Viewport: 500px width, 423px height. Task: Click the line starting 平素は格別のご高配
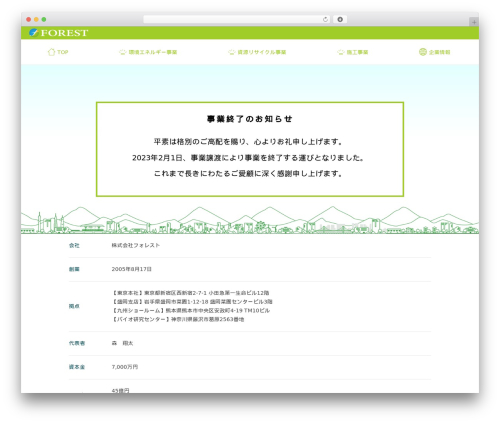click(248, 142)
